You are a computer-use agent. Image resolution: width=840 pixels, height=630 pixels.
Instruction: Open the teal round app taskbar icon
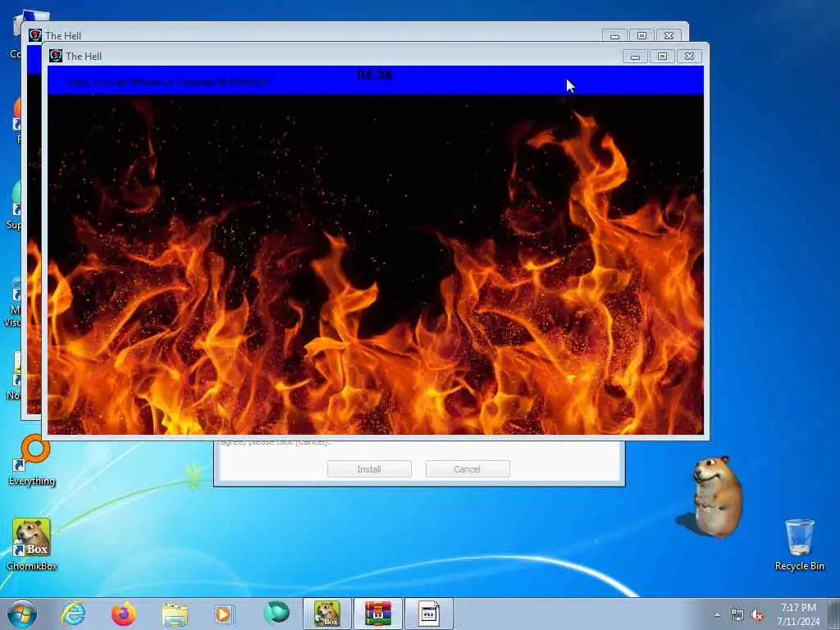pos(276,613)
